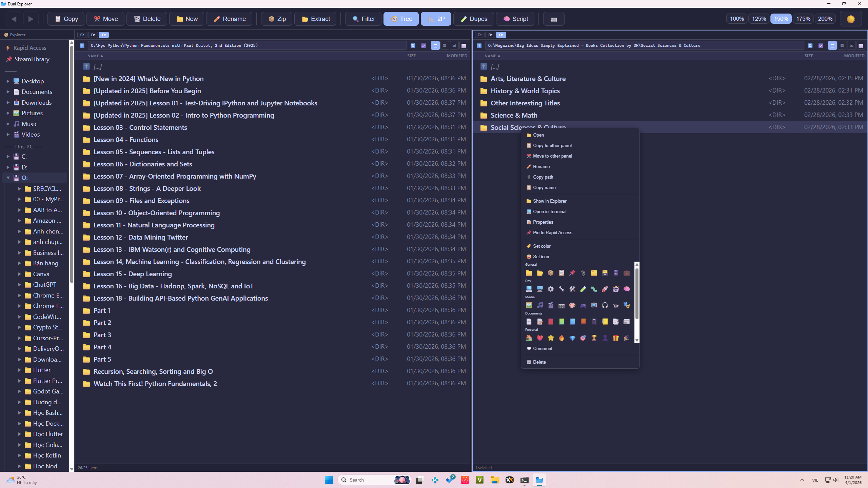
Task: Choose Copy to other panel
Action: coord(580,146)
